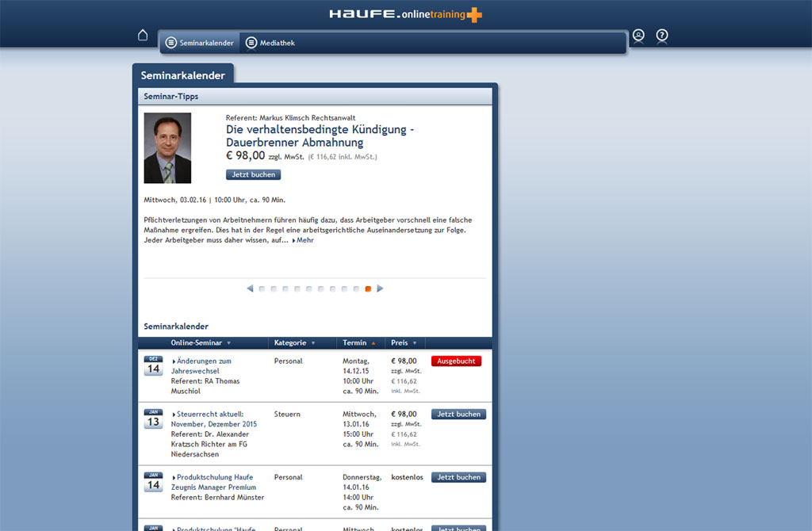This screenshot has width=812, height=531.
Task: Click the Jan 14 calendar date icon
Action: [x=153, y=482]
